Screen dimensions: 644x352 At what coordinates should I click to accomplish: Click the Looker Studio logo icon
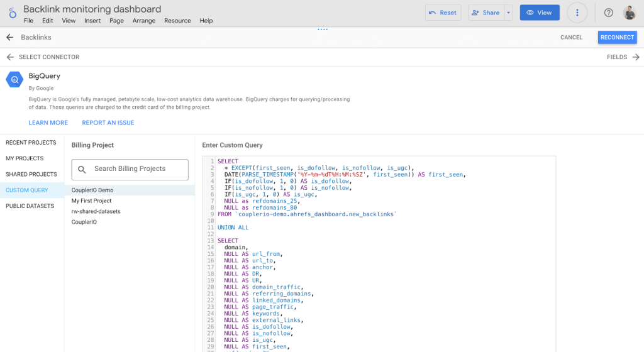pos(13,13)
